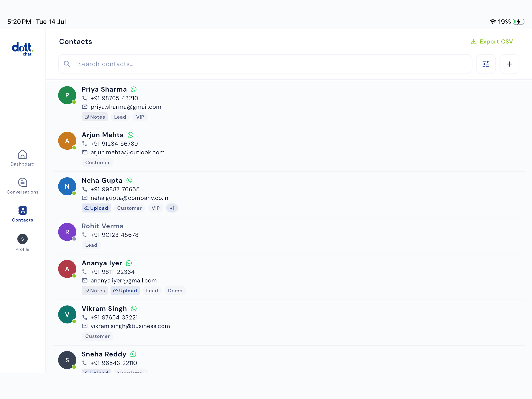Click the Demo tag on Ananya Iyer
Image resolution: width=532 pixels, height=399 pixels.
(x=175, y=291)
